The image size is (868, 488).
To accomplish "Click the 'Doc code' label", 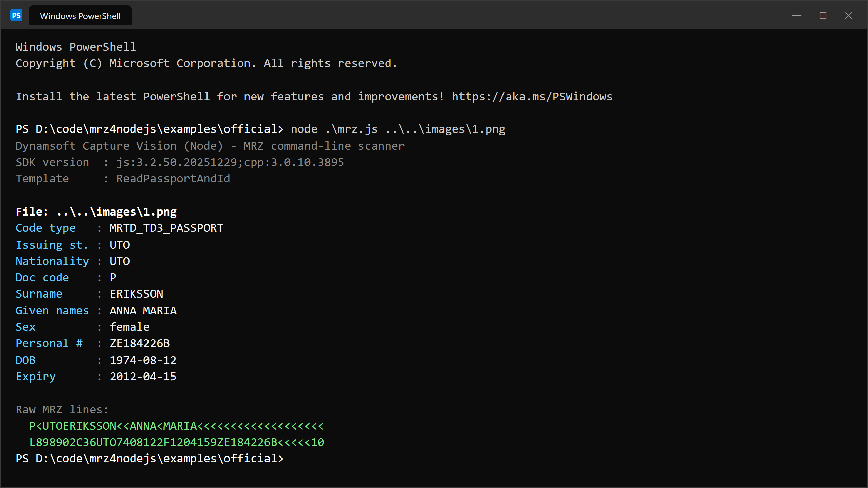I will [42, 278].
